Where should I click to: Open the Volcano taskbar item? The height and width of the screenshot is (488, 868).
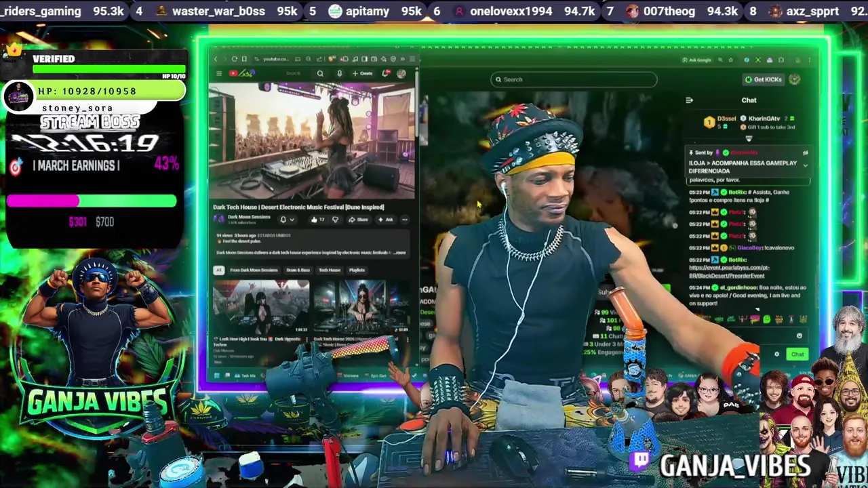point(347,375)
